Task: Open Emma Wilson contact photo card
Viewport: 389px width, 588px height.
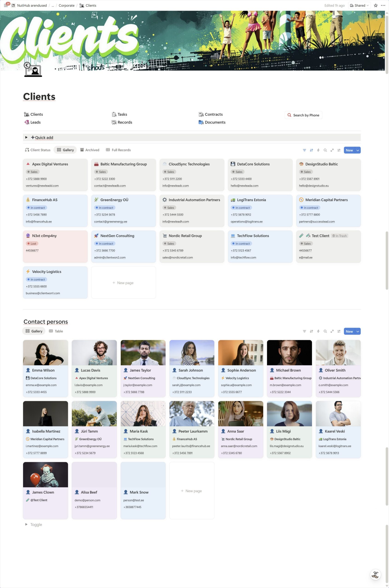Action: pos(45,352)
